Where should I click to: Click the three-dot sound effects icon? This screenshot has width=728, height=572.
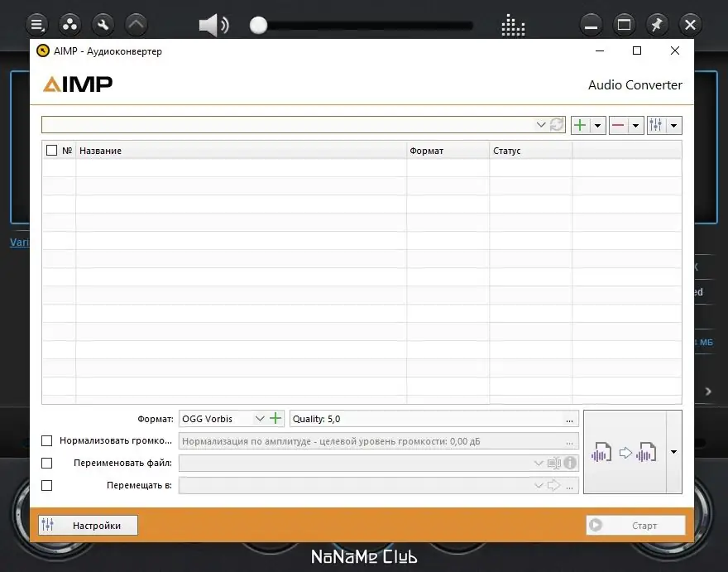[69, 25]
